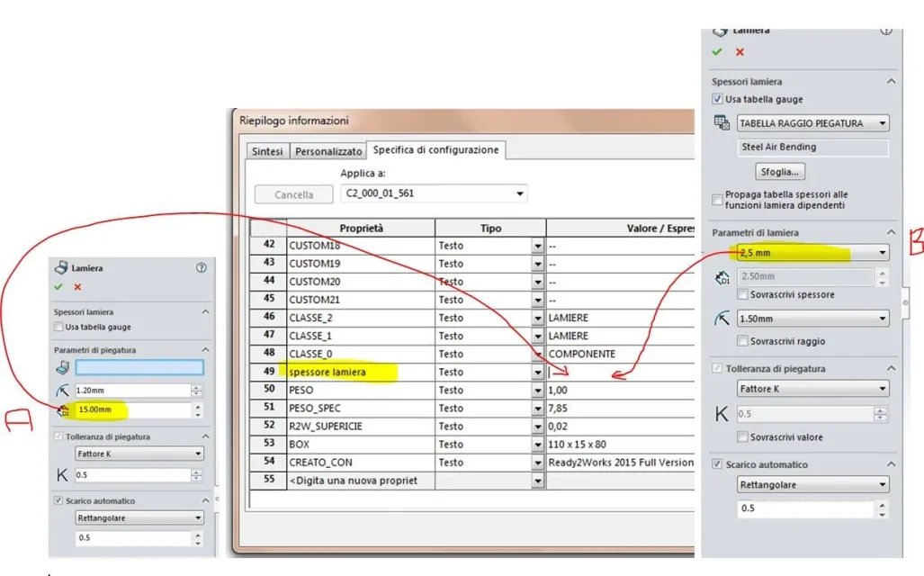924x576 pixels.
Task: Switch to Sintesi tab
Action: pyautogui.click(x=267, y=151)
